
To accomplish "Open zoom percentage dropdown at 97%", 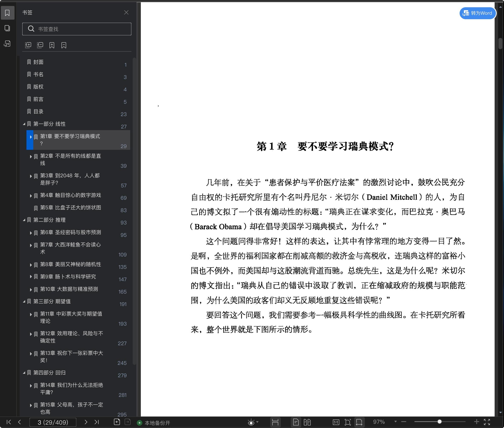I will coord(396,422).
